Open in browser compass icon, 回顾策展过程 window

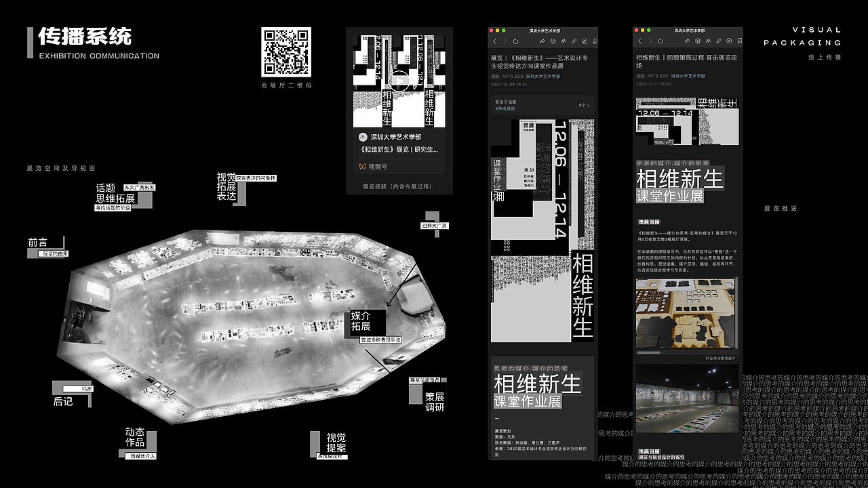[x=729, y=41]
